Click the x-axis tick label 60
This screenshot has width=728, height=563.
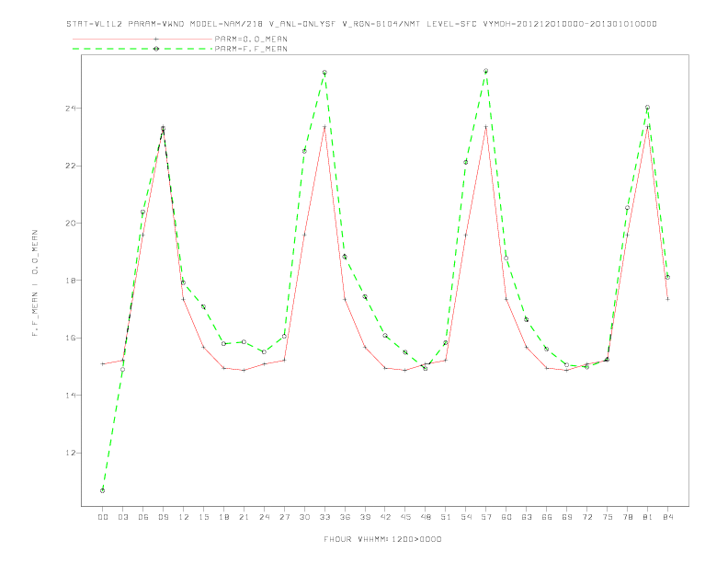(x=506, y=517)
